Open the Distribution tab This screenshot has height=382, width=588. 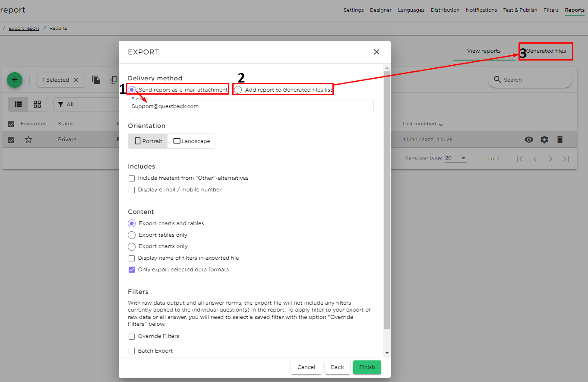pos(445,10)
